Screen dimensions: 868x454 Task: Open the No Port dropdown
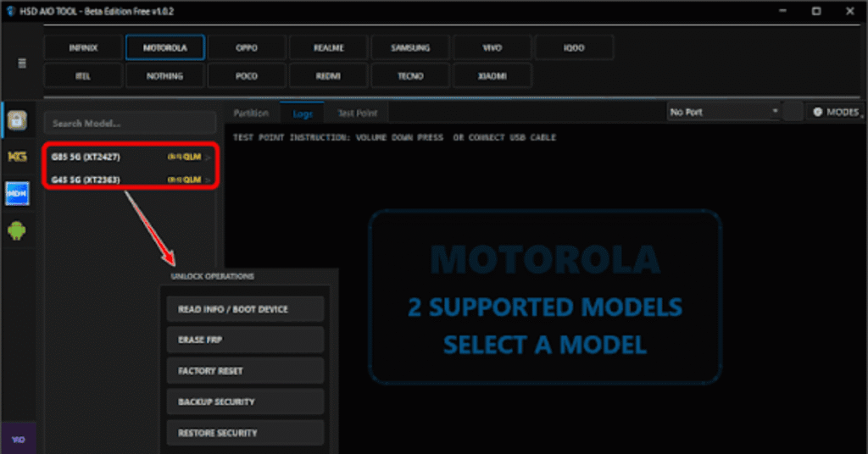pyautogui.click(x=724, y=112)
